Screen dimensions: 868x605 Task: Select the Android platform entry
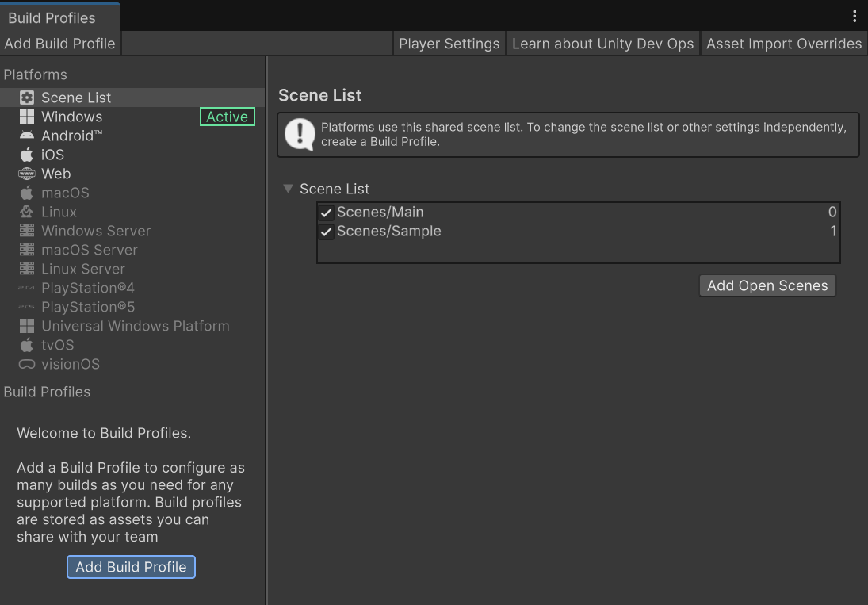[132, 136]
